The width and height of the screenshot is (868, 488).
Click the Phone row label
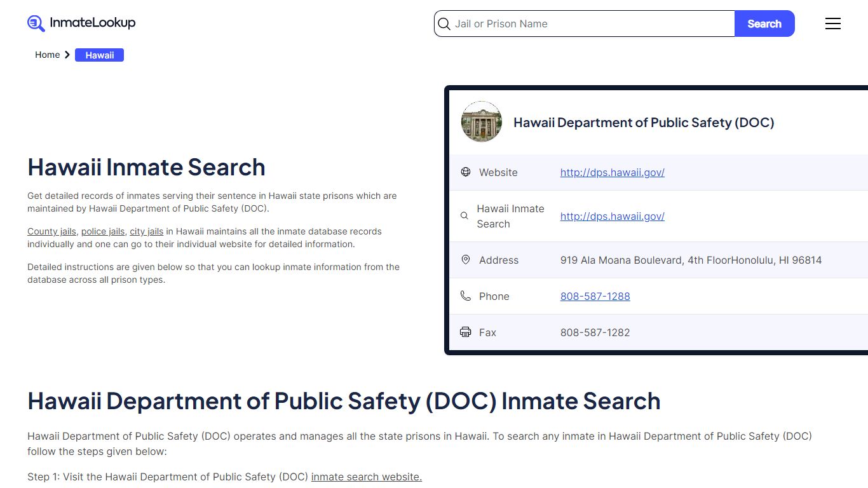click(494, 296)
